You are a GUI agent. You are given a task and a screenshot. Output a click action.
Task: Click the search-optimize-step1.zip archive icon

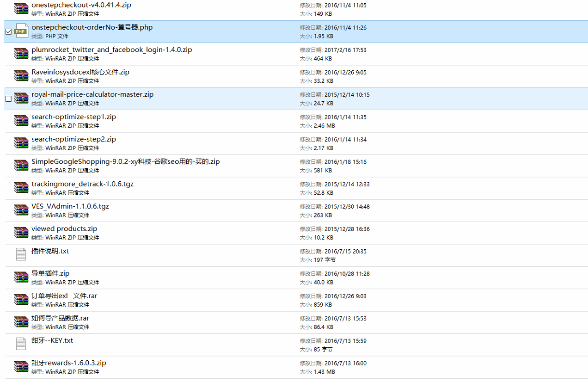[21, 121]
